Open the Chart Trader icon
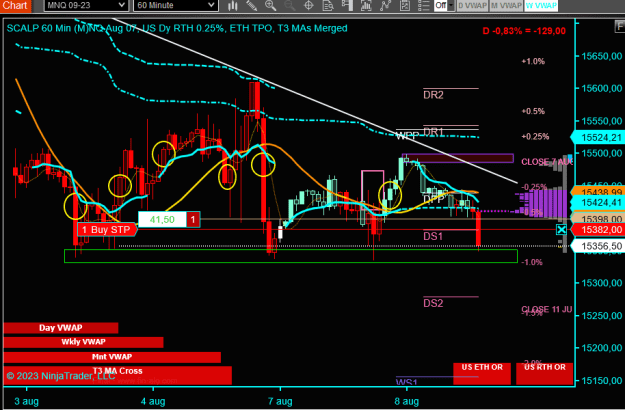 (x=347, y=6)
